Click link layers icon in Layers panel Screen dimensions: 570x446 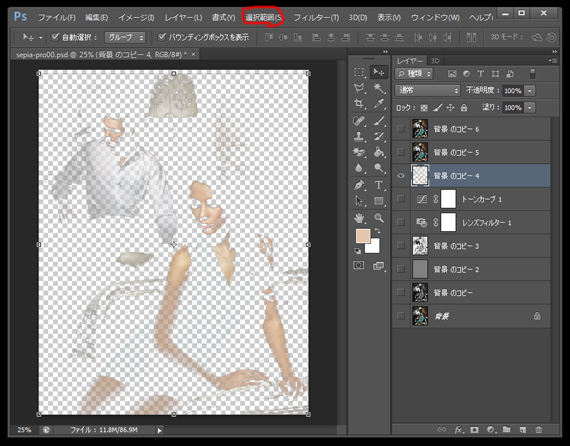coord(441,430)
